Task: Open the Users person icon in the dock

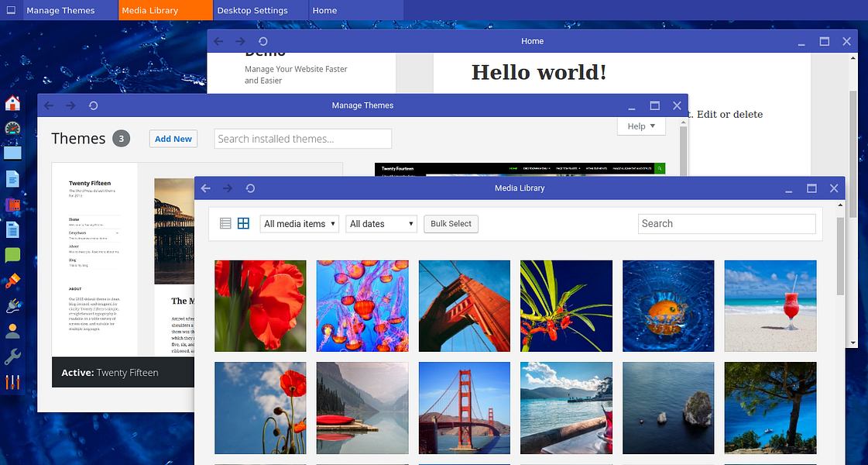Action: 12,332
